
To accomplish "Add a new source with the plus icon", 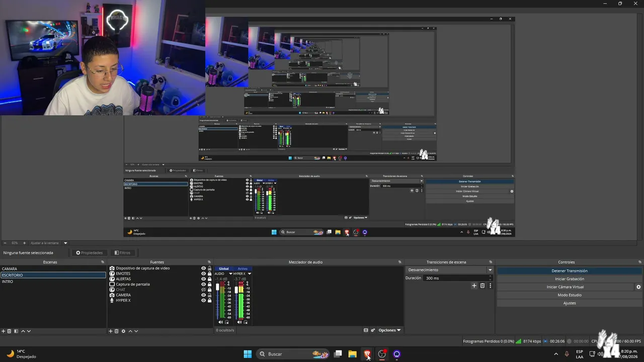I will (111, 331).
